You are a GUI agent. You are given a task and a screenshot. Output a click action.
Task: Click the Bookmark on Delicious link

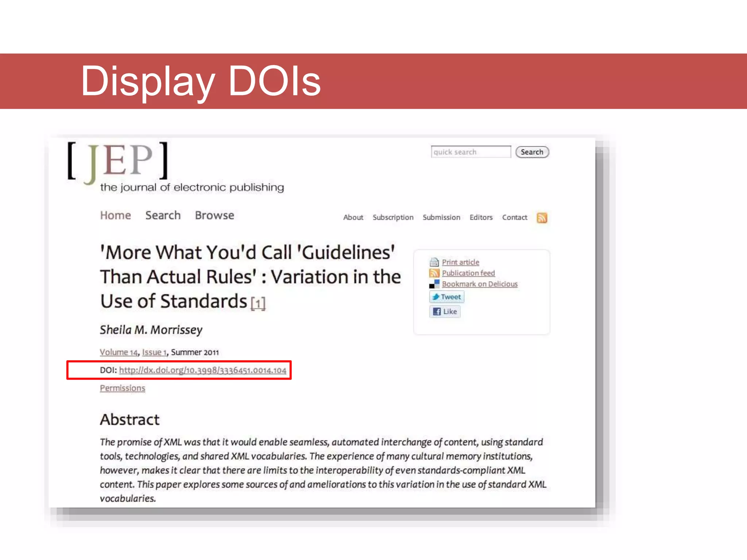[480, 284]
